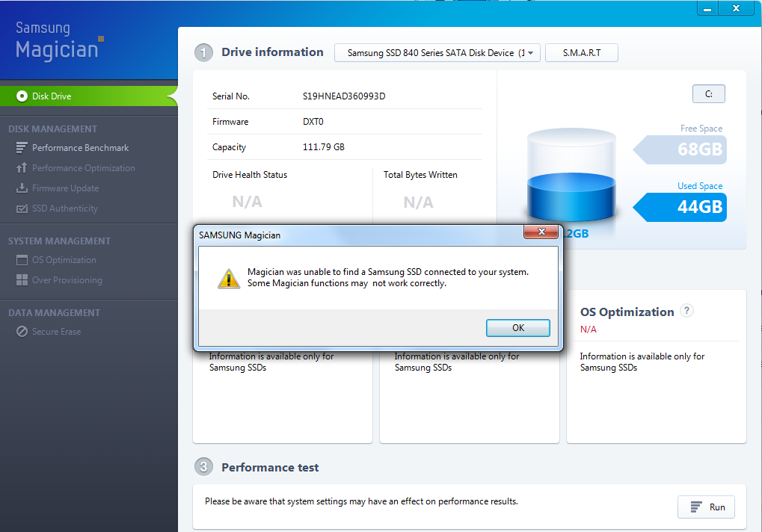This screenshot has width=762, height=532.
Task: Confirm the dialog with OK
Action: pyautogui.click(x=518, y=328)
